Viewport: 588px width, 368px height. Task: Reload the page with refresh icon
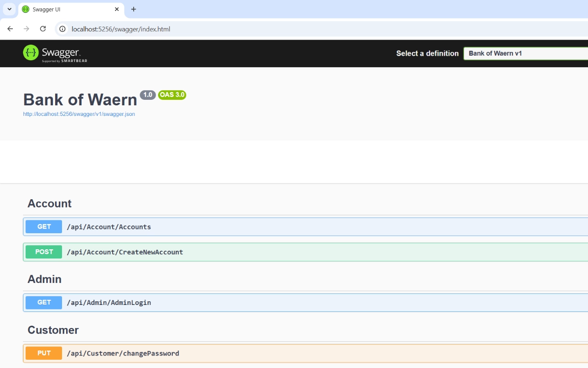[43, 29]
